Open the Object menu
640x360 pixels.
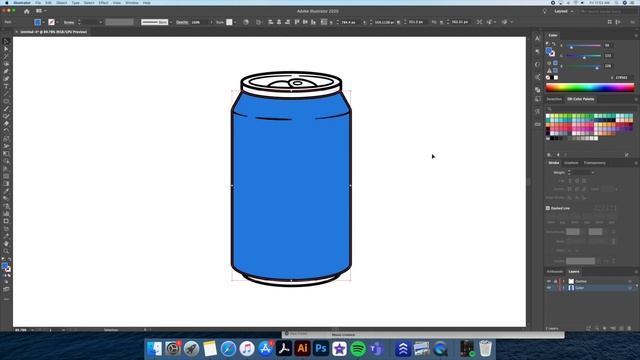point(62,2)
